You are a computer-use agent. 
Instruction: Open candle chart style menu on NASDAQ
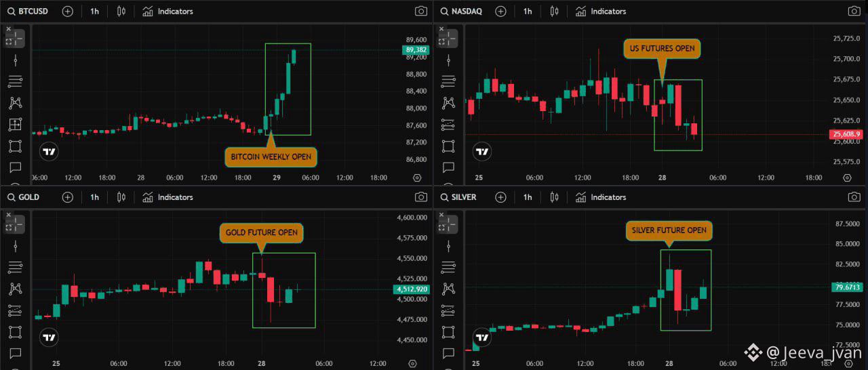tap(555, 12)
